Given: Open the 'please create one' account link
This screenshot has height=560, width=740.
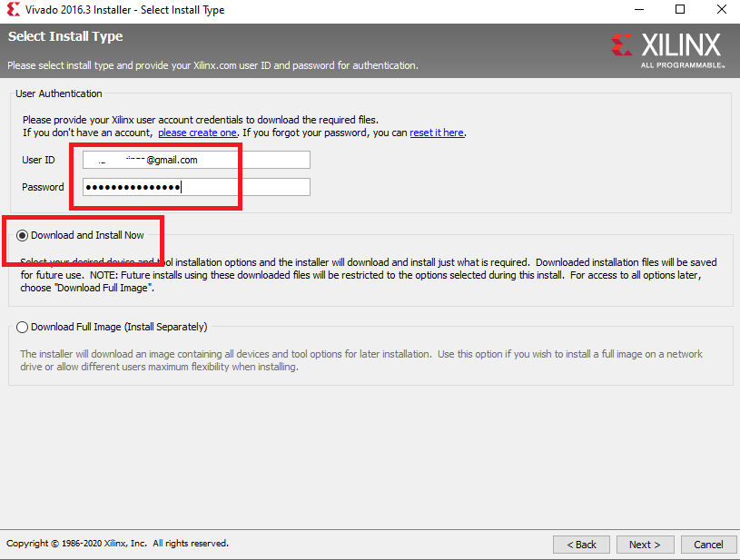Looking at the screenshot, I should tap(197, 133).
